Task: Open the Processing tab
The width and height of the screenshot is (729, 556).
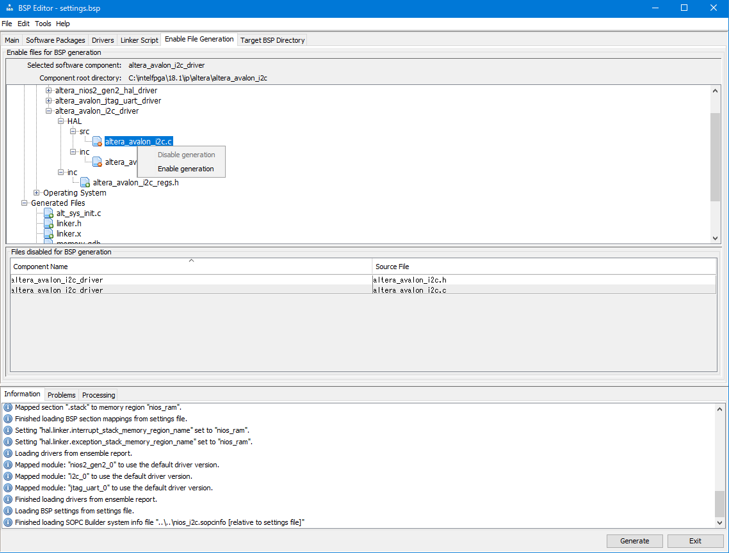Action: pos(99,395)
